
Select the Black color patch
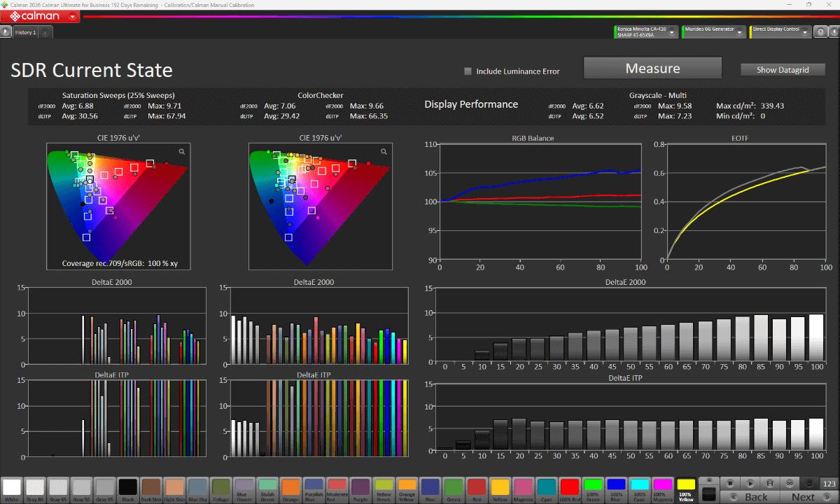tap(127, 489)
